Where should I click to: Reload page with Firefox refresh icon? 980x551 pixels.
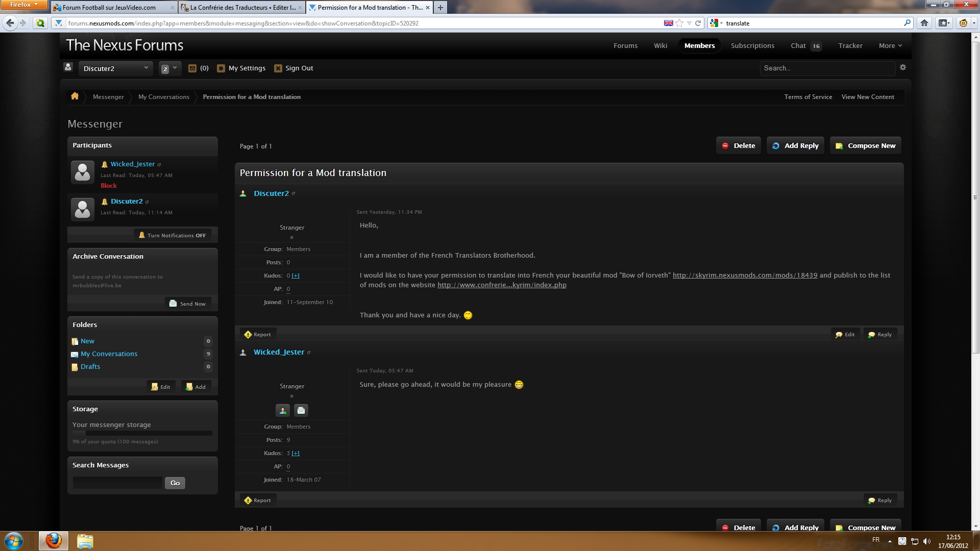tap(698, 23)
